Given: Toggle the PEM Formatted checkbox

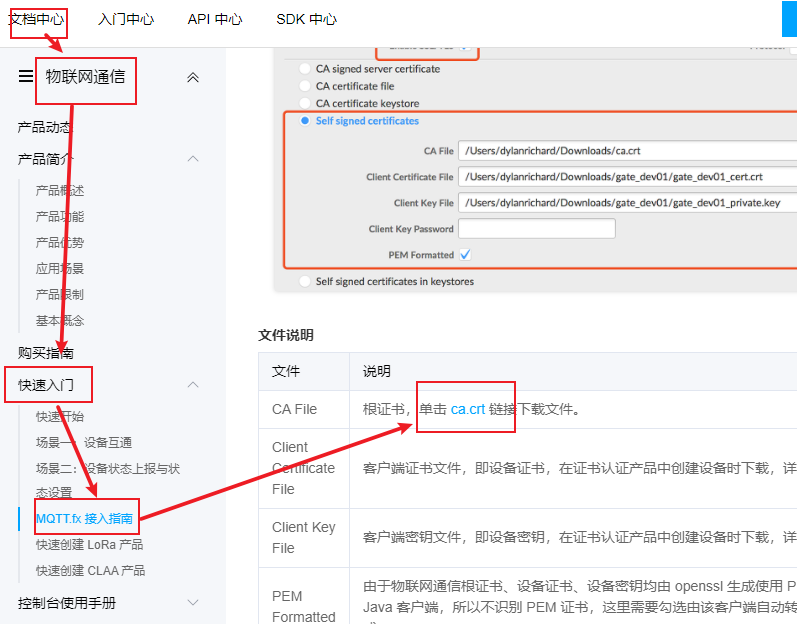Looking at the screenshot, I should point(465,255).
